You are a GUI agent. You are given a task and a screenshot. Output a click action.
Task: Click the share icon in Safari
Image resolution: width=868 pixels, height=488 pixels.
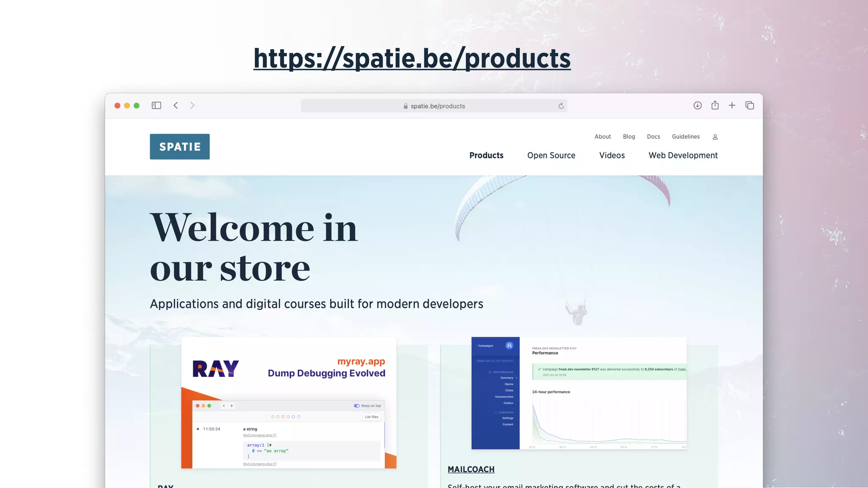(715, 105)
